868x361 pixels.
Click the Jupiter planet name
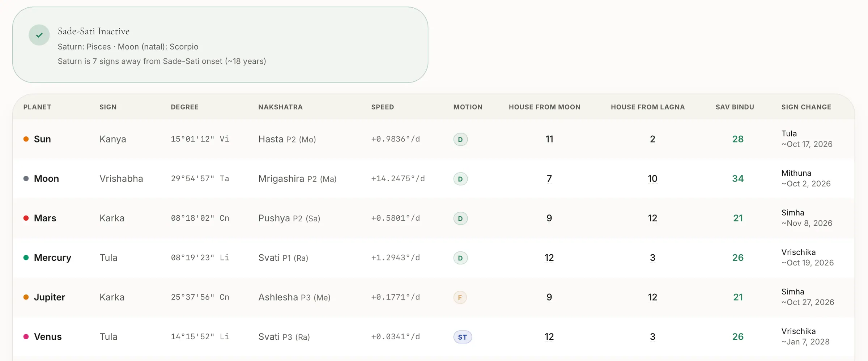50,297
